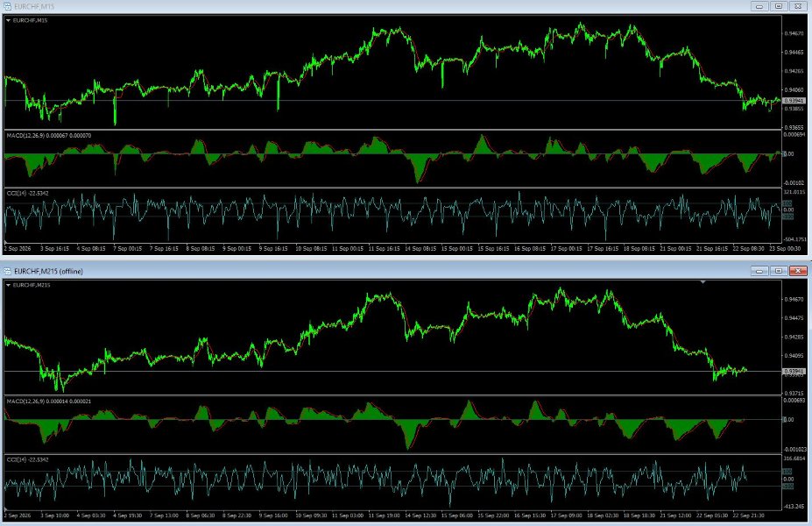The height and width of the screenshot is (526, 812).
Task: Click the EURCHF,M215 (offline) title bar text
Action: click(48, 271)
